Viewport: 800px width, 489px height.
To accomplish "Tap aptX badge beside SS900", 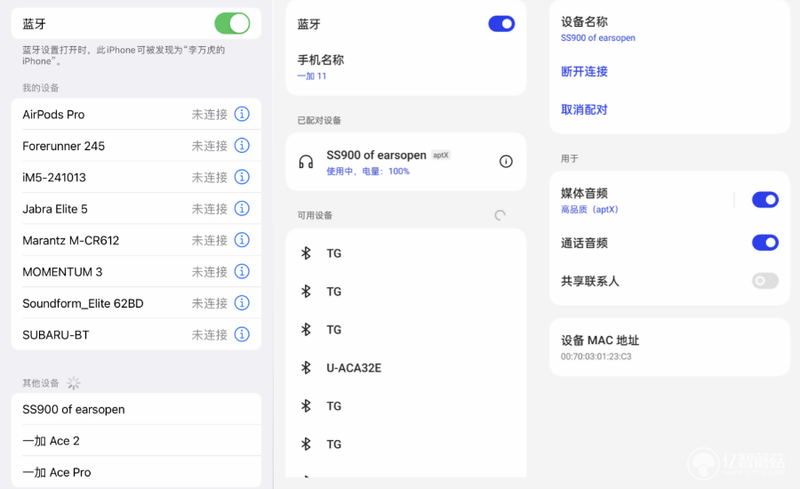I will 441,155.
